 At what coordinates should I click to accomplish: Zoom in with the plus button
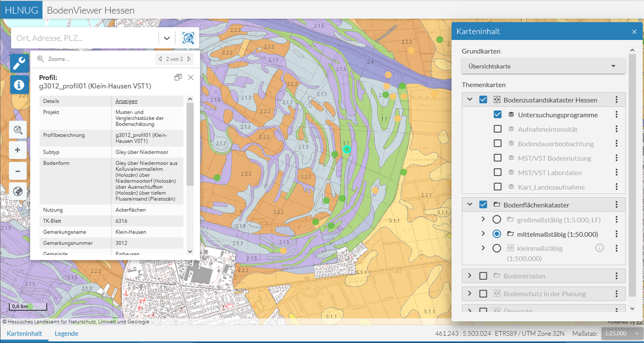click(x=17, y=150)
